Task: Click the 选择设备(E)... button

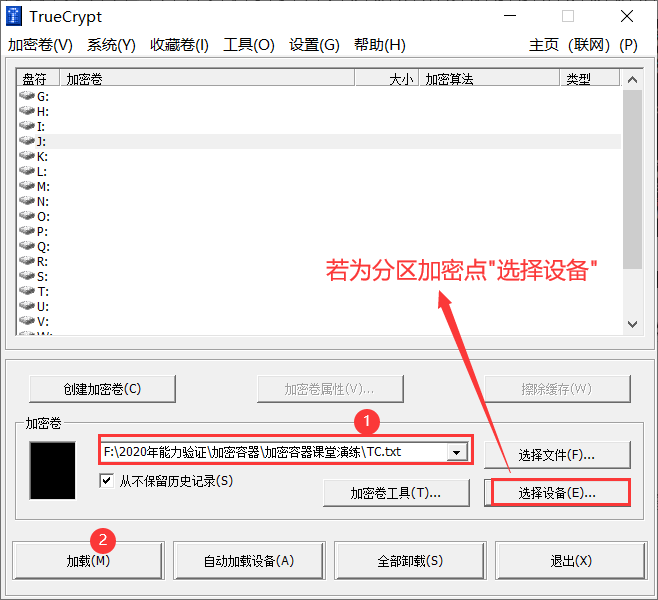Action: (x=557, y=493)
